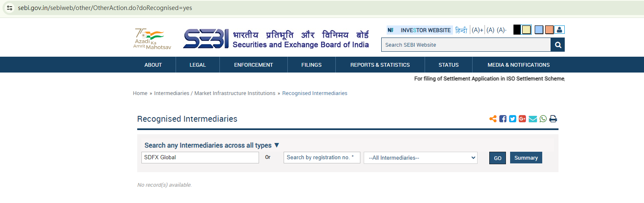This screenshot has height=203, width=644.
Task: Decrease font size with (A)-
Action: pyautogui.click(x=502, y=30)
